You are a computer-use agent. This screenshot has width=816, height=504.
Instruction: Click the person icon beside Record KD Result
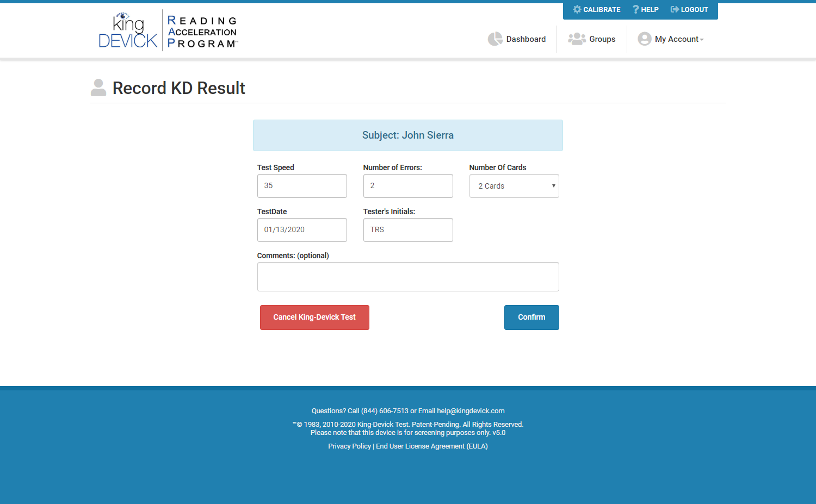[98, 87]
